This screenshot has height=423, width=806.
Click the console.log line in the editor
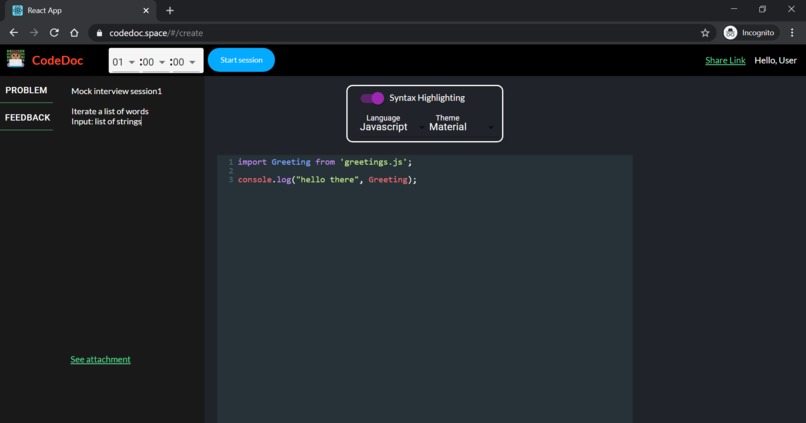click(327, 179)
